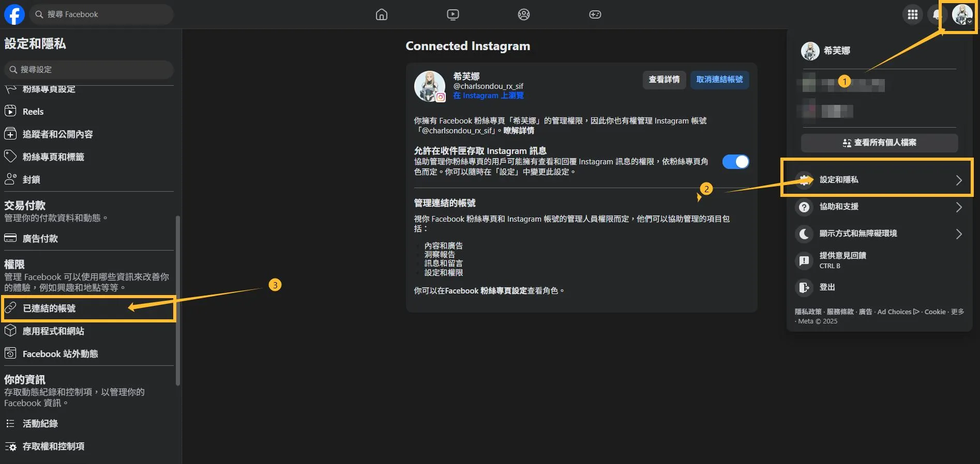980x464 pixels.
Task: Click the profile avatar account menu
Action: pyautogui.click(x=962, y=14)
